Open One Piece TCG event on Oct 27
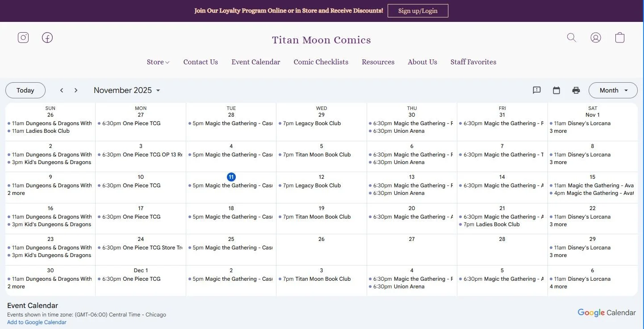 coord(141,123)
